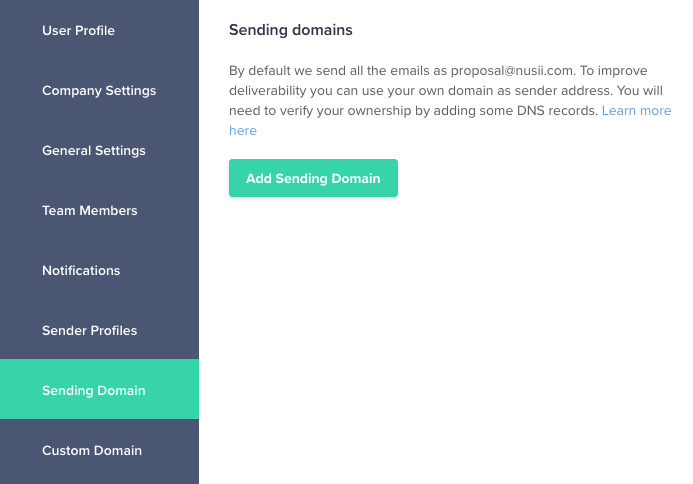Click the 'Sending domains' heading
The width and height of the screenshot is (693, 484).
pyautogui.click(x=291, y=30)
